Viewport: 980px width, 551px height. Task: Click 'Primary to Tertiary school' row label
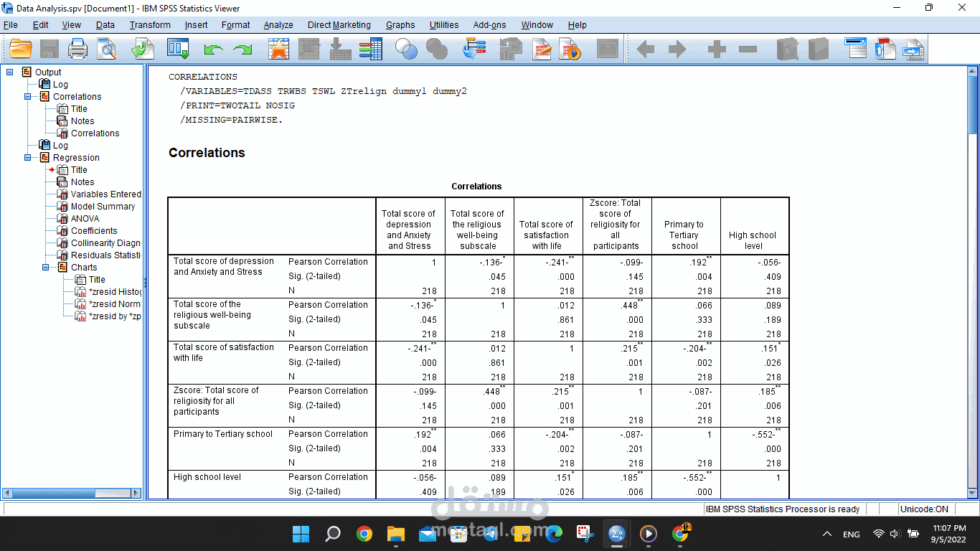[x=223, y=433]
